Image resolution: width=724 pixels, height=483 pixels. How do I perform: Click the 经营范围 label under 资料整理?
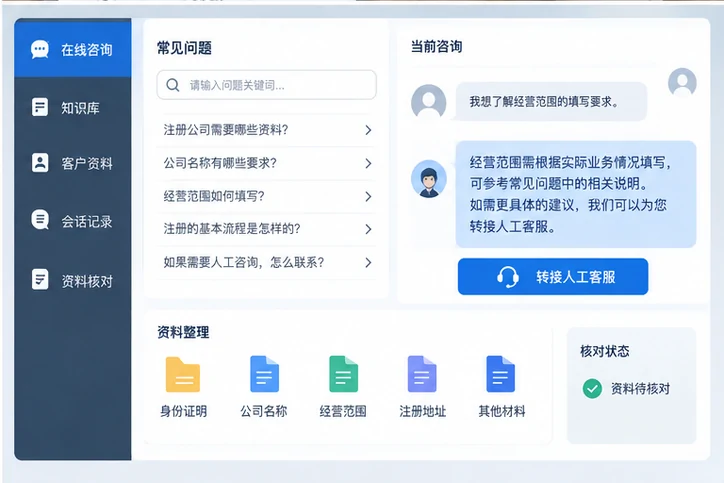(343, 411)
